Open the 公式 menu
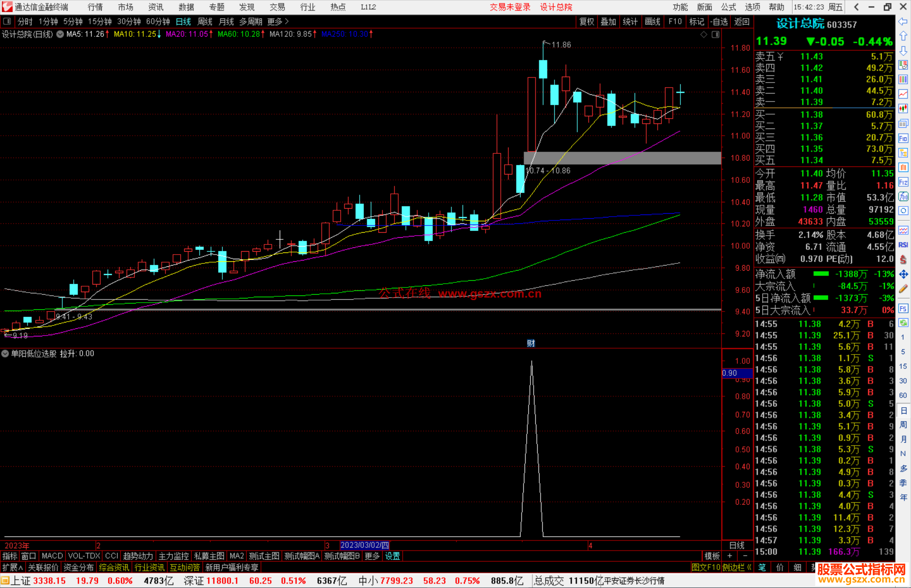The height and width of the screenshot is (588, 911). (x=728, y=7)
